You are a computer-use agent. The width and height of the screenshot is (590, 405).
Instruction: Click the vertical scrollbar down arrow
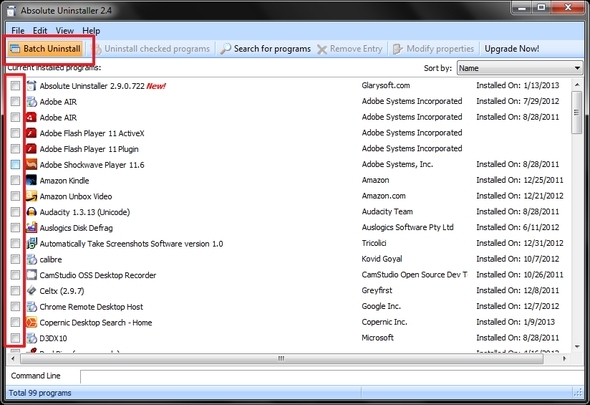coord(577,346)
